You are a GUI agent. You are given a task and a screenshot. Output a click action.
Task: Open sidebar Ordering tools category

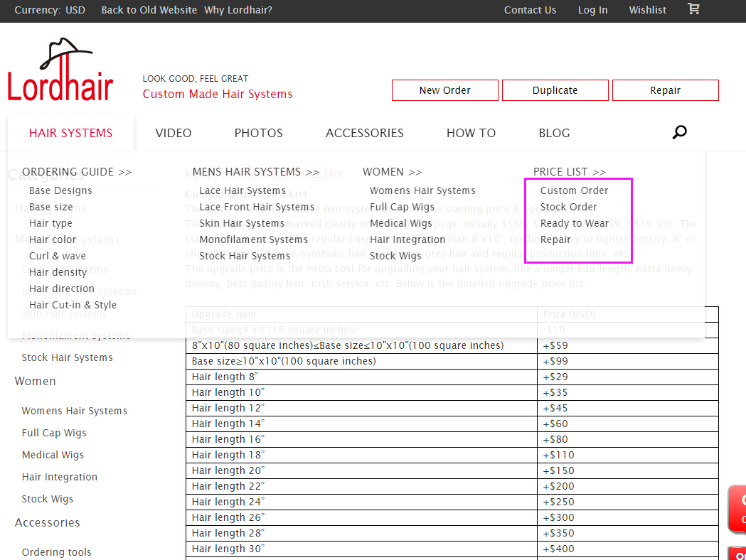[56, 552]
